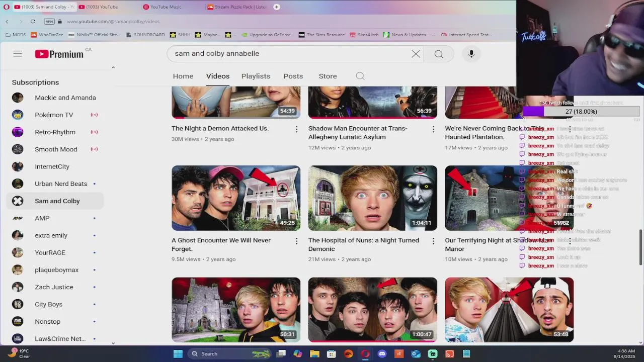
Task: Switch to the Home channel tab
Action: [x=183, y=76]
